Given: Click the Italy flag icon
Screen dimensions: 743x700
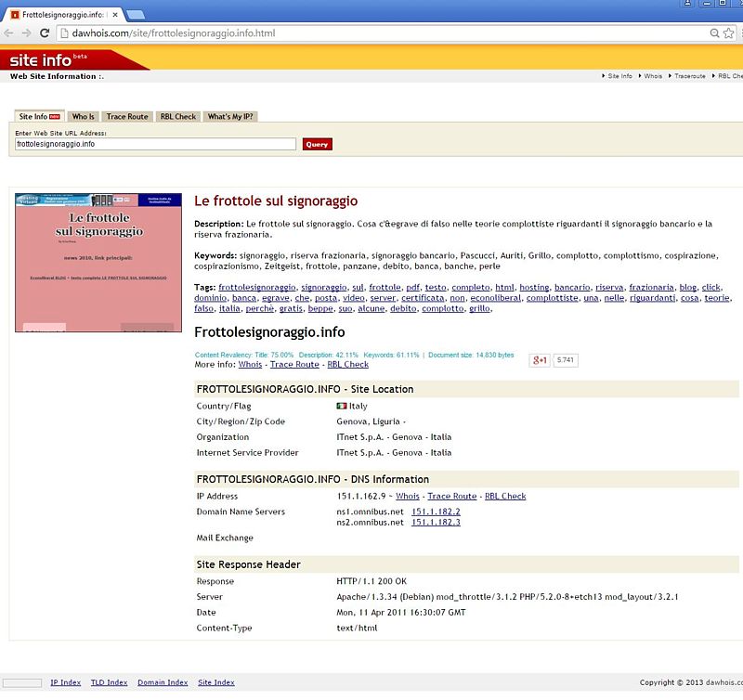Looking at the screenshot, I should tap(341, 407).
